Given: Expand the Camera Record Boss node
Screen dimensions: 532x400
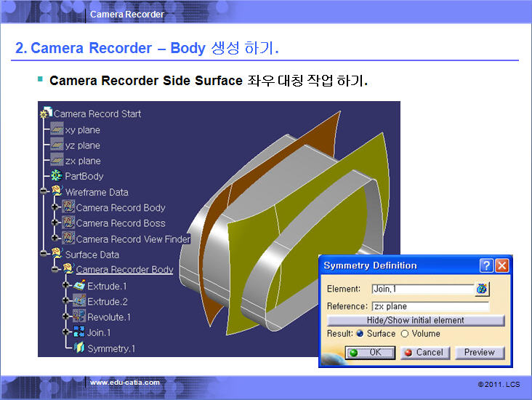Looking at the screenshot, I should tap(55, 223).
